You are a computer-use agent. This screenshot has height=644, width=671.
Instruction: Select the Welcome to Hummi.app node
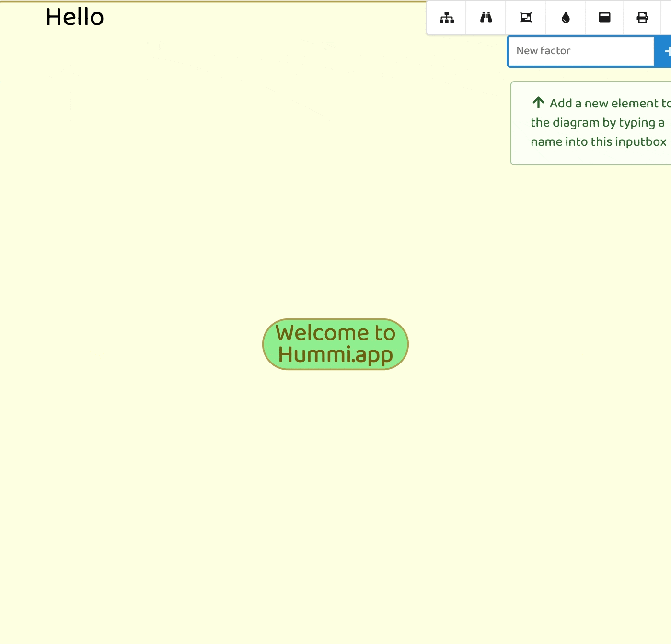point(335,344)
